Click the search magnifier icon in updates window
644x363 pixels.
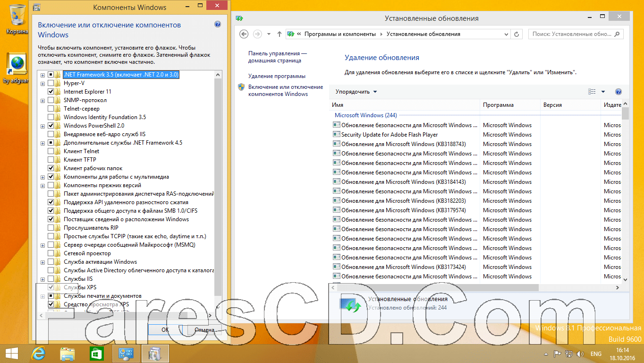coord(618,34)
